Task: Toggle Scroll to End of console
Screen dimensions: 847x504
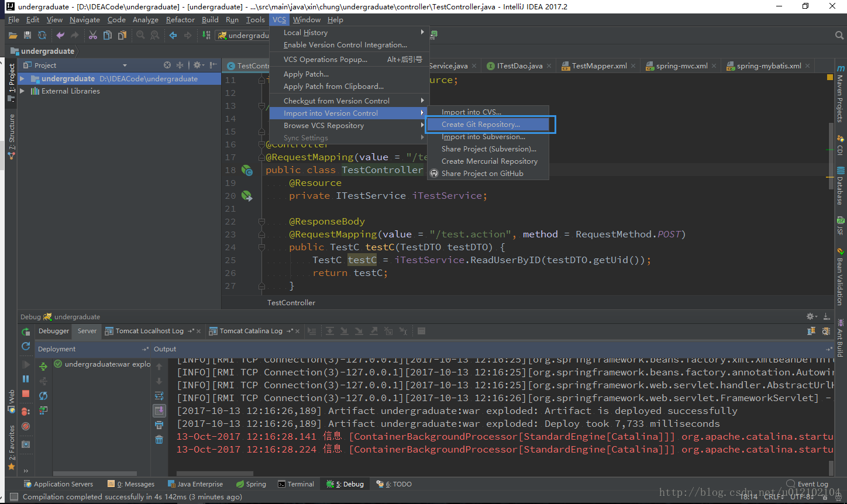Action: coord(159,410)
